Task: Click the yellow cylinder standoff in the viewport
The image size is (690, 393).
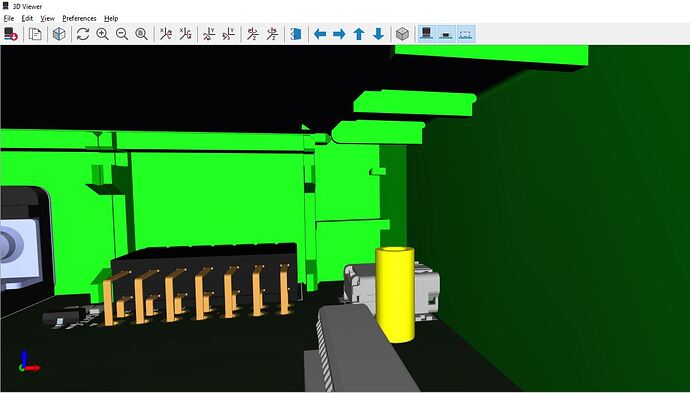Action: [395, 294]
